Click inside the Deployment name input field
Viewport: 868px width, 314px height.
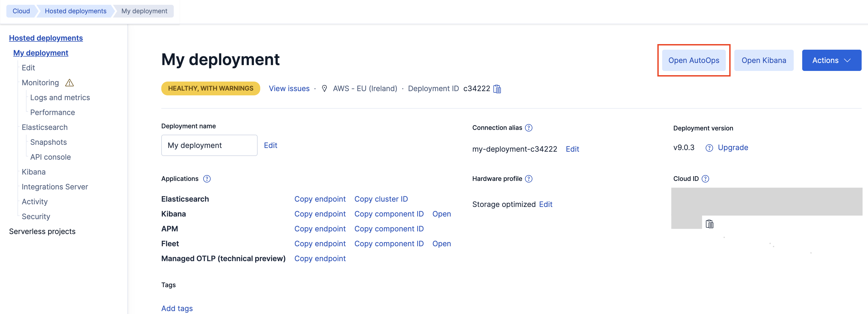[x=209, y=145]
